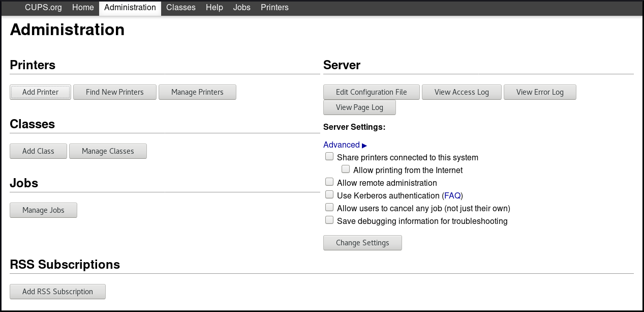The width and height of the screenshot is (644, 312).
Task: Open Edit Configuration File
Action: [371, 92]
